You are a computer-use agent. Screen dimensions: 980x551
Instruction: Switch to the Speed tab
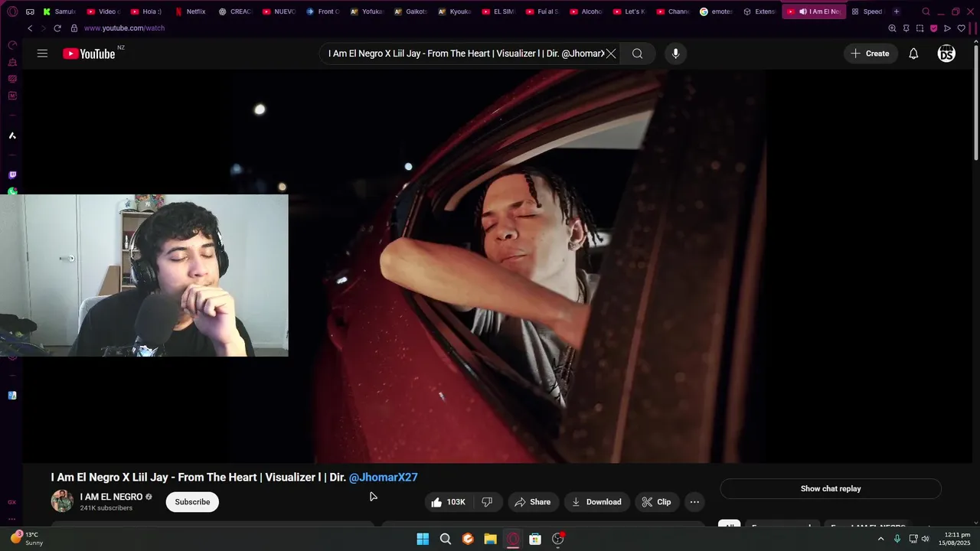coord(867,11)
